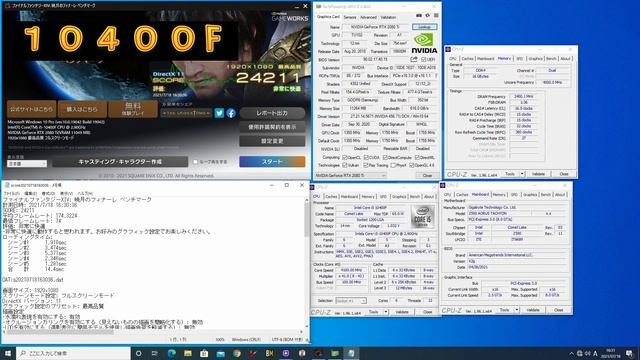Open the first Notepad menu (ファイル)
The height and width of the screenshot is (360, 640).
tap(12, 193)
